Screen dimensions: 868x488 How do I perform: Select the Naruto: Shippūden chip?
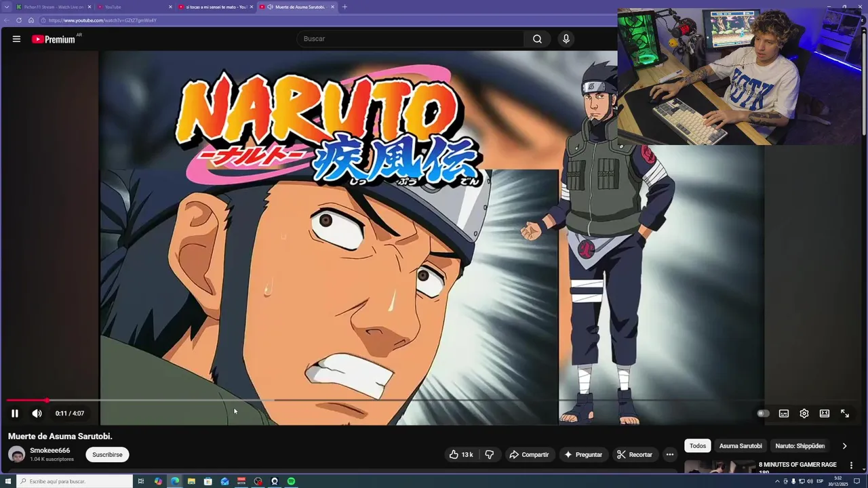800,446
